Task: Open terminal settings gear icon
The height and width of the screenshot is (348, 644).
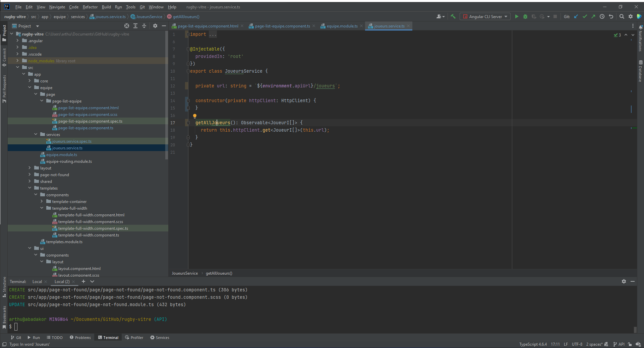Action: tap(624, 281)
